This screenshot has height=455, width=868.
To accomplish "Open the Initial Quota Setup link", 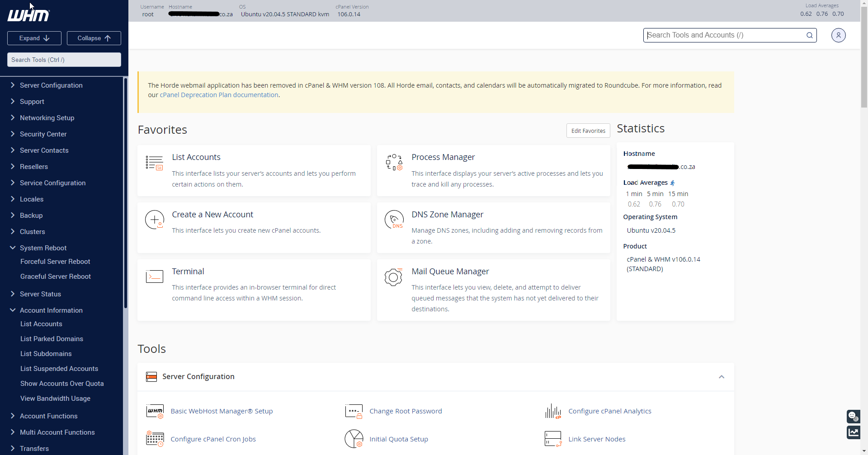I will coord(399,439).
